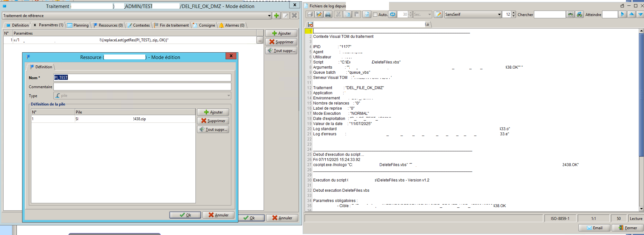Switch to the Alarmes (0) tab

click(232, 25)
